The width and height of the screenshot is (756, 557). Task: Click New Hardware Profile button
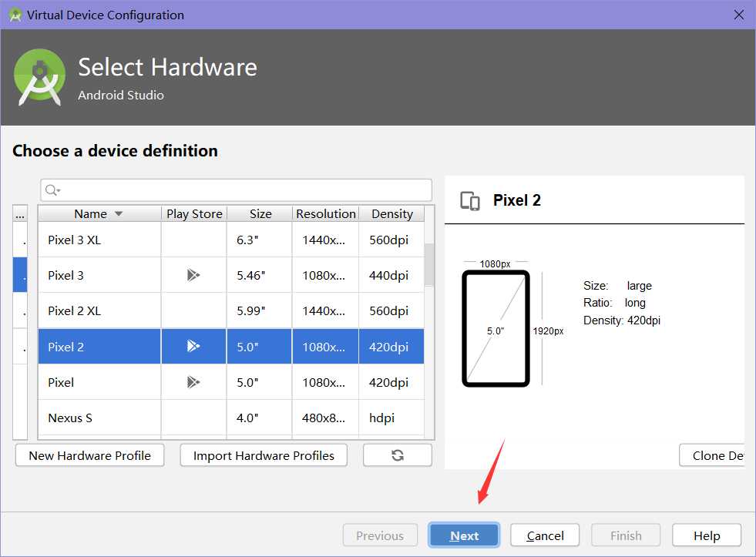pos(89,455)
